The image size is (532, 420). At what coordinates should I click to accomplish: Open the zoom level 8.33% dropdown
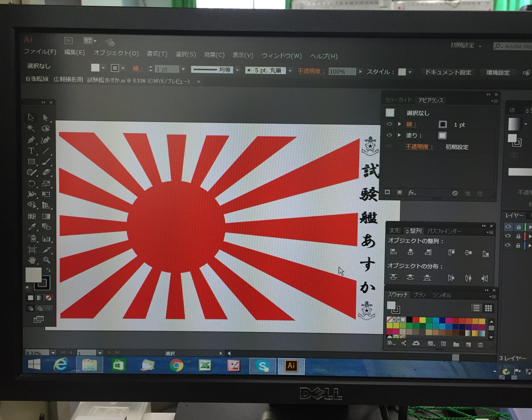coord(53,353)
